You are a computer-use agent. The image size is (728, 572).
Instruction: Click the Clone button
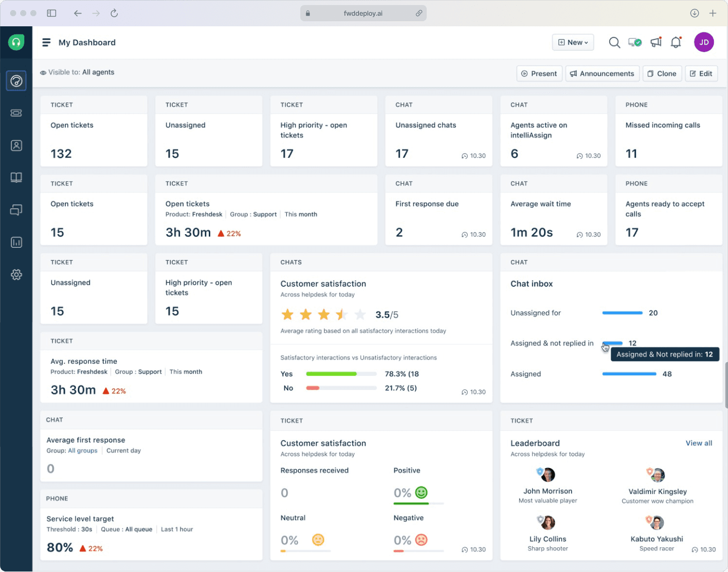click(662, 74)
